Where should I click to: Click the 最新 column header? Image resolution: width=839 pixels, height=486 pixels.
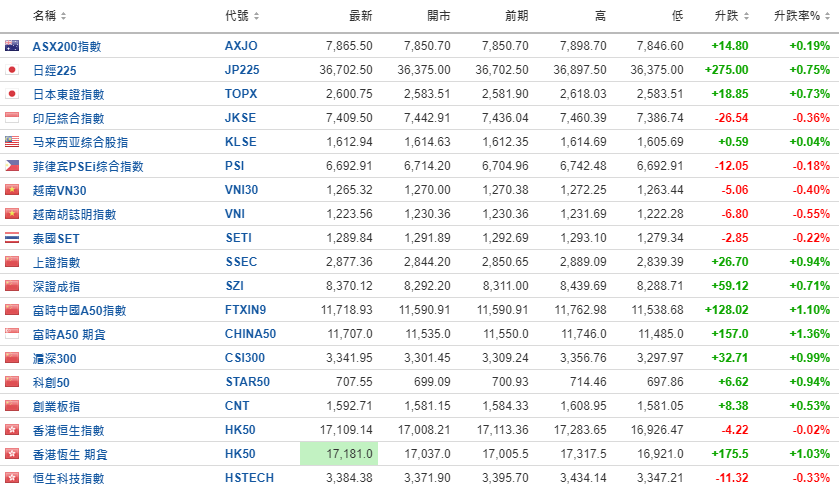(360, 17)
